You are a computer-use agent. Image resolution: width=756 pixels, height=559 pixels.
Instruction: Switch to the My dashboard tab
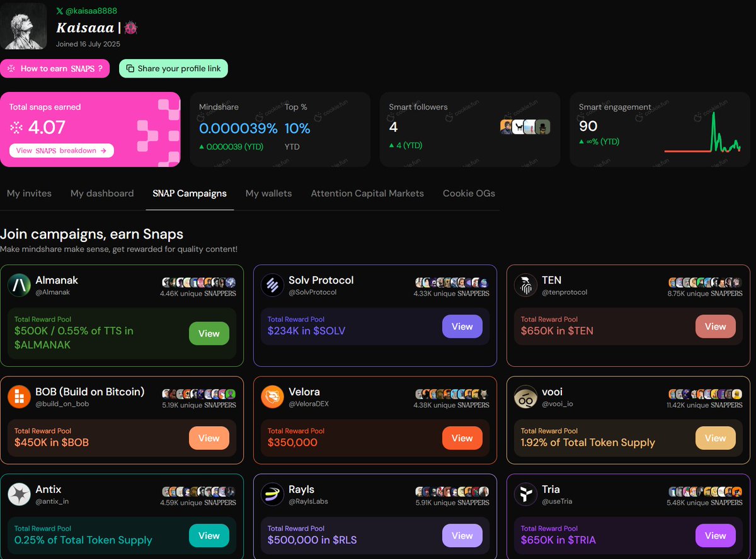click(102, 193)
